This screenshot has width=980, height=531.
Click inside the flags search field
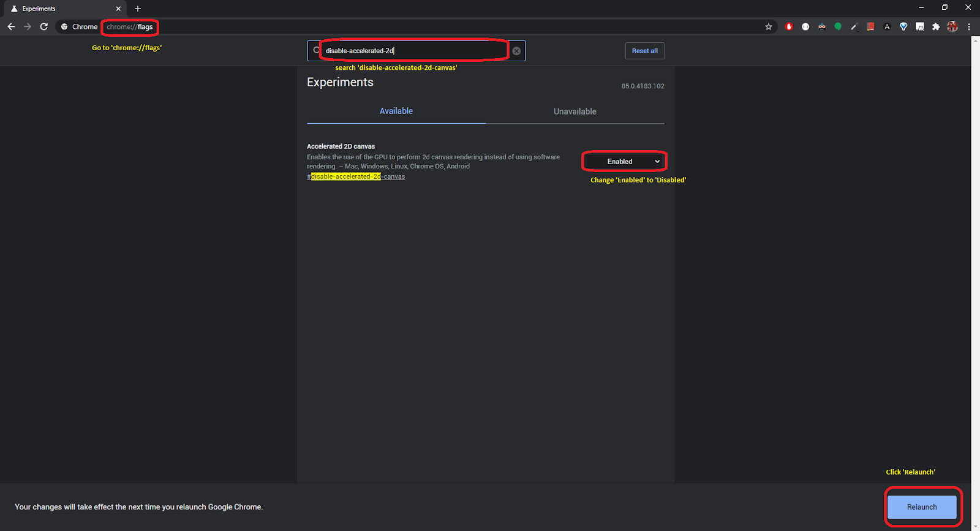[417, 51]
